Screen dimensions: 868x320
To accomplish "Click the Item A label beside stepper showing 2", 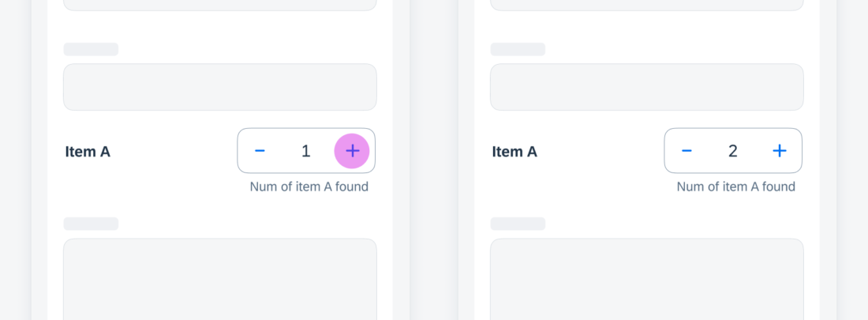I will [514, 152].
